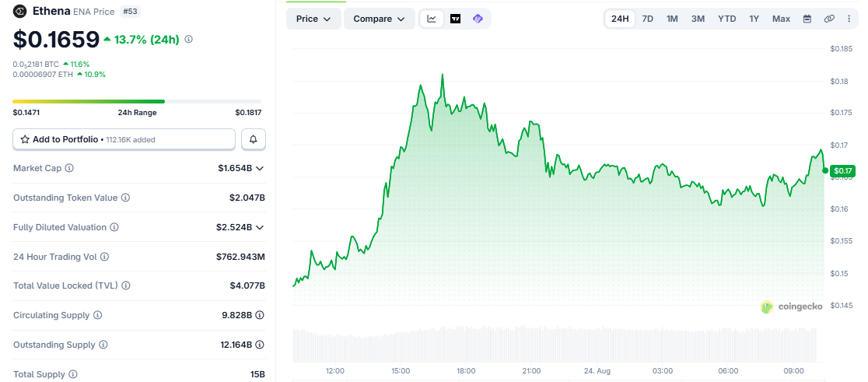This screenshot has width=868, height=382.
Task: Click the $4.077B TVL value
Action: coord(247,286)
